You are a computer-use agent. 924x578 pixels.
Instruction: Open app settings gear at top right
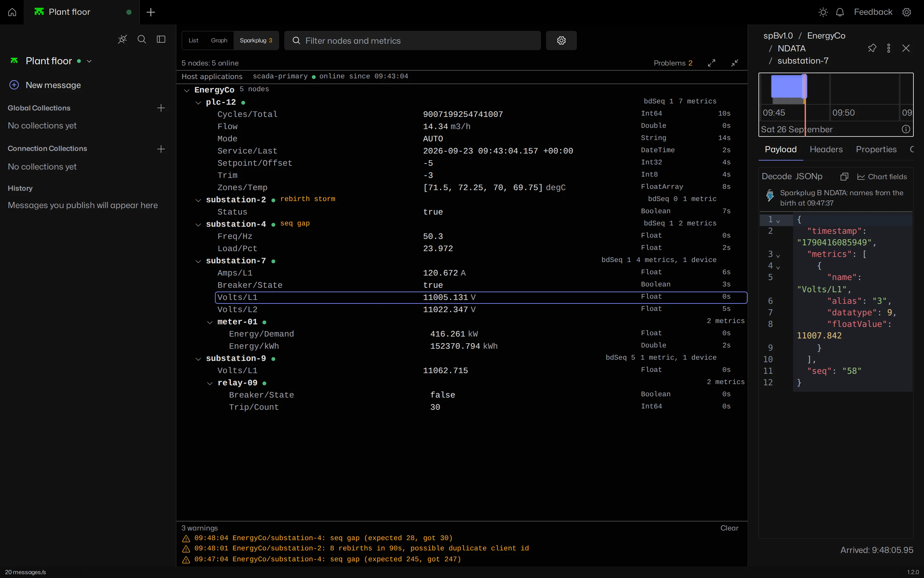pos(906,12)
